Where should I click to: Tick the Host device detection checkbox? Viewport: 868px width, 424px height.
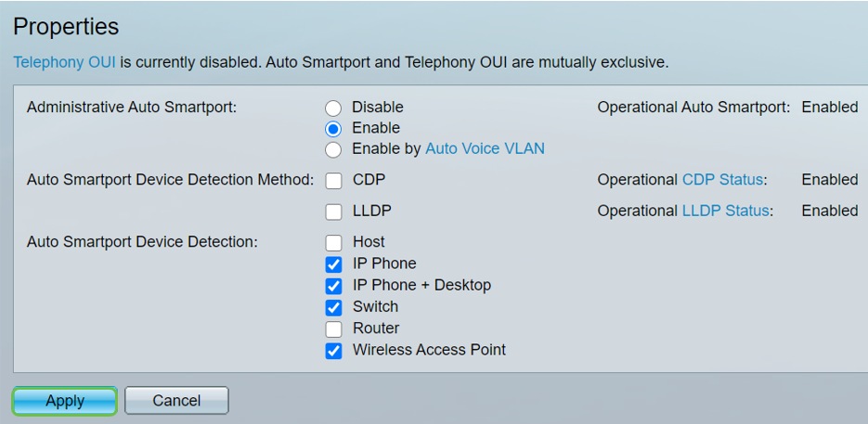click(x=333, y=243)
